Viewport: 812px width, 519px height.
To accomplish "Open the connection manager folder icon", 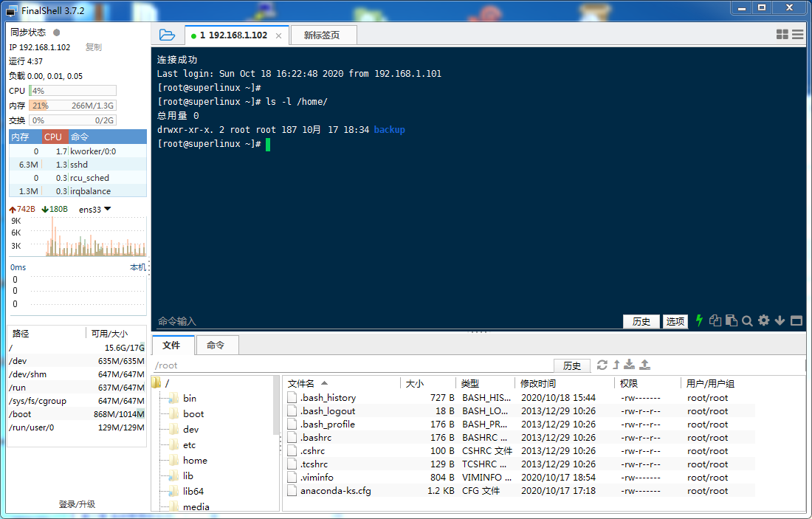I will (167, 35).
